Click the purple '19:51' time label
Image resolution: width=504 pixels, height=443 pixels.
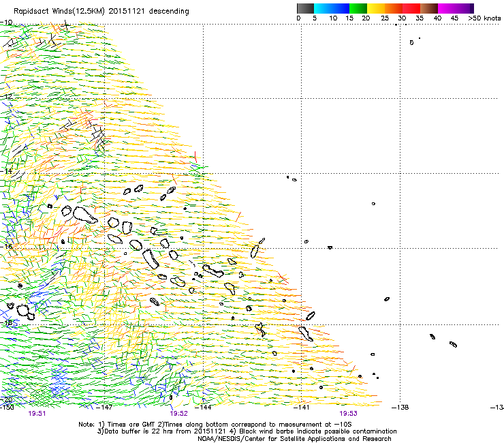37,414
